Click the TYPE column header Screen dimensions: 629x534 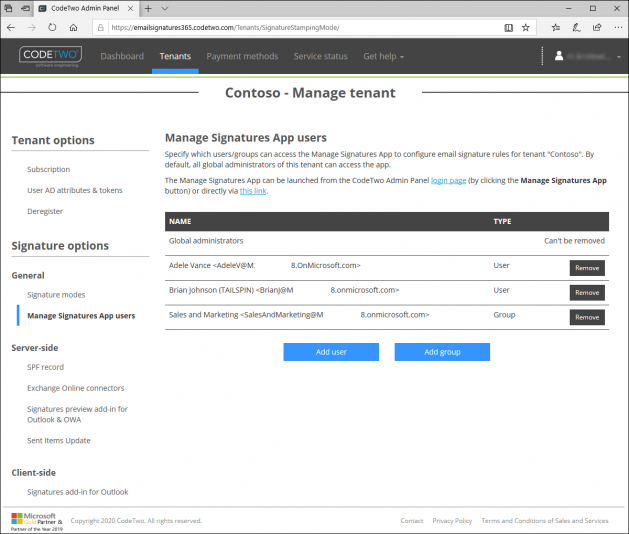(502, 221)
